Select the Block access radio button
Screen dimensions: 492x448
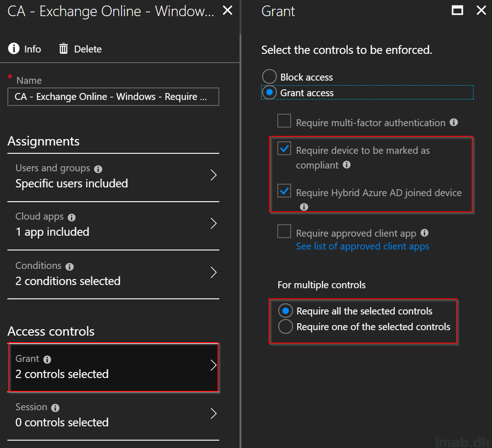pos(269,77)
